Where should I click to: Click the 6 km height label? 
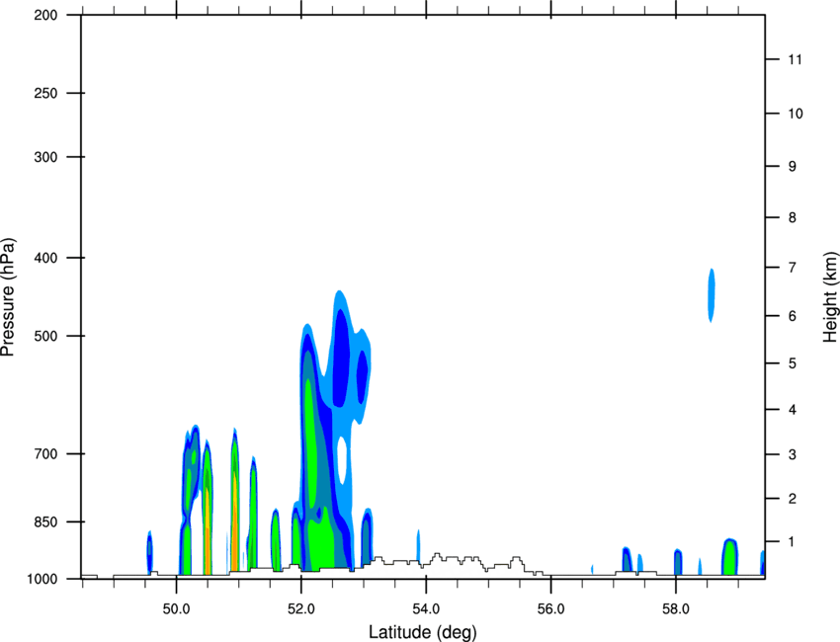coord(793,316)
